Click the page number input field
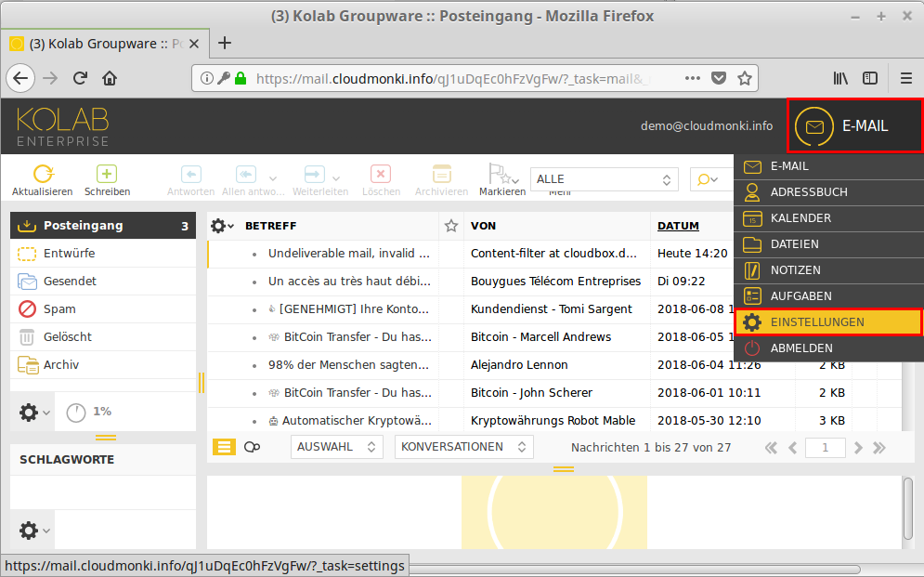Viewport: 924px width, 577px height. click(825, 448)
